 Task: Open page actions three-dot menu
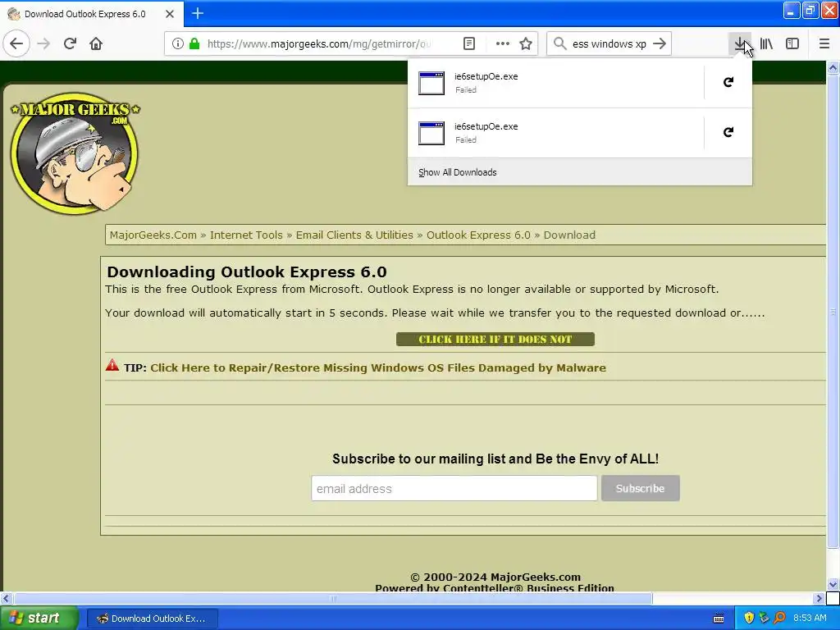(503, 44)
